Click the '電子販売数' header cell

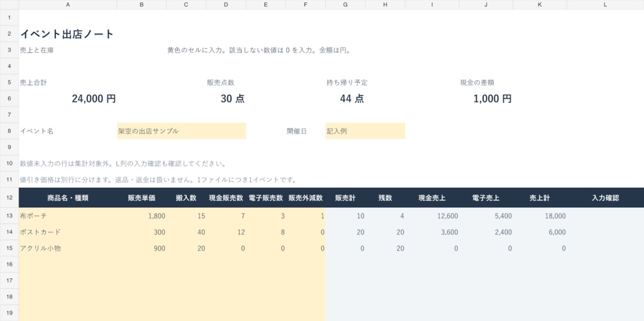[266, 198]
